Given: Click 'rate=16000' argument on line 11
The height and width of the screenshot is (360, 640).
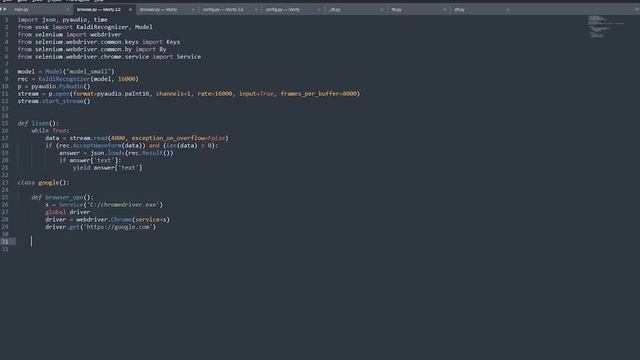Looking at the screenshot, I should pyautogui.click(x=215, y=94).
